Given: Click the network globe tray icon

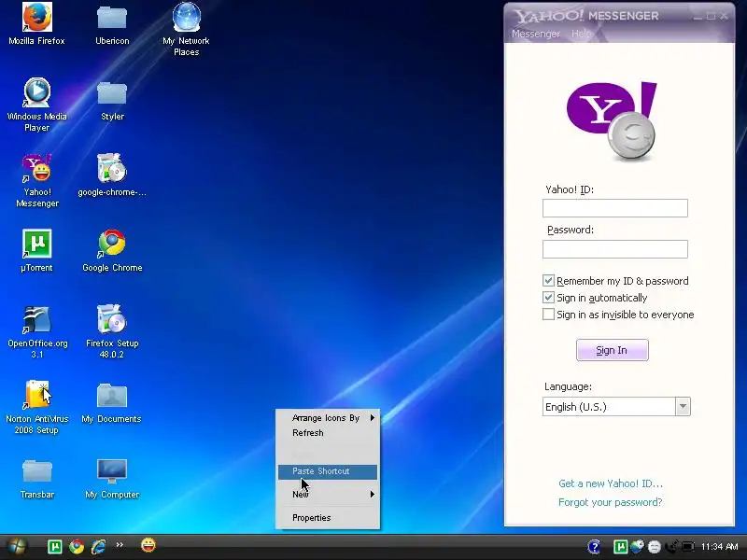Looking at the screenshot, I should [638, 547].
